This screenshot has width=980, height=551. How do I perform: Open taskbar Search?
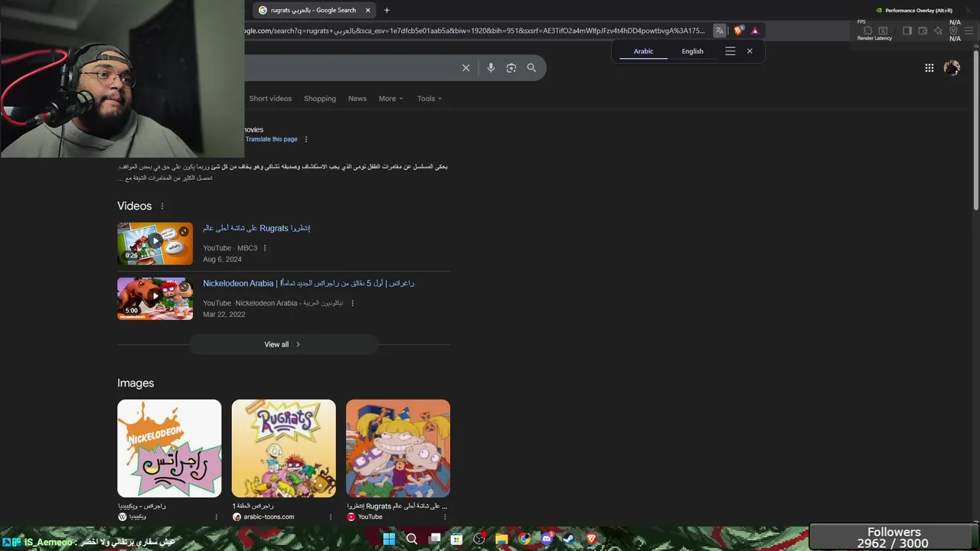coord(412,539)
